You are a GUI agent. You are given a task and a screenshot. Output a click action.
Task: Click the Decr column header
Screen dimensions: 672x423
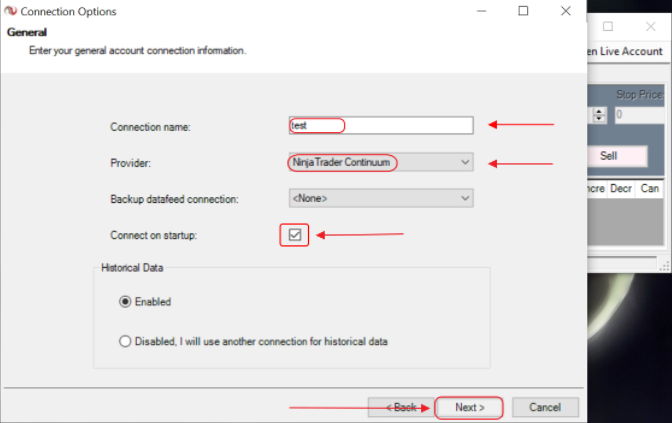(x=620, y=188)
